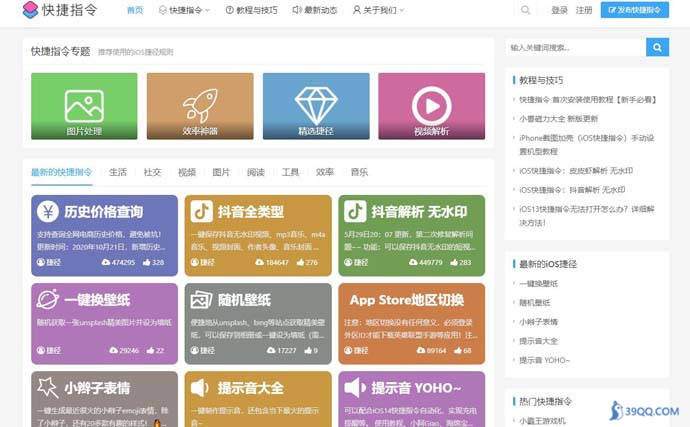The image size is (690, 427).
Task: Open the 精选捷径 diamond topic card
Action: tap(316, 106)
